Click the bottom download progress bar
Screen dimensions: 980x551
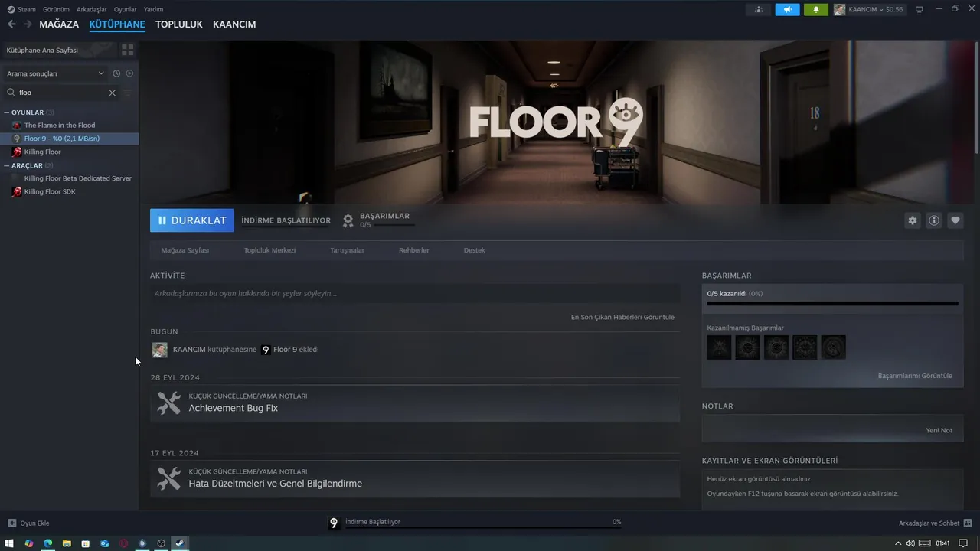click(482, 528)
